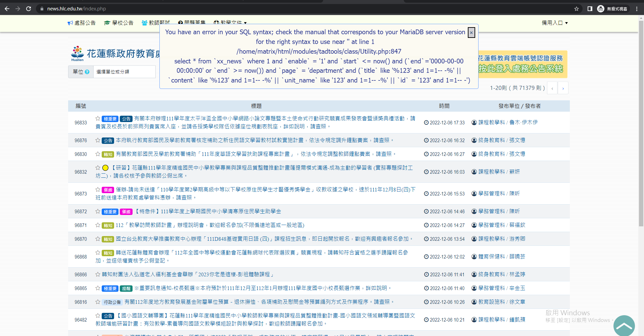644x336 pixels.
Task: Open the 處務公告 menu item
Action: pyautogui.click(x=82, y=23)
